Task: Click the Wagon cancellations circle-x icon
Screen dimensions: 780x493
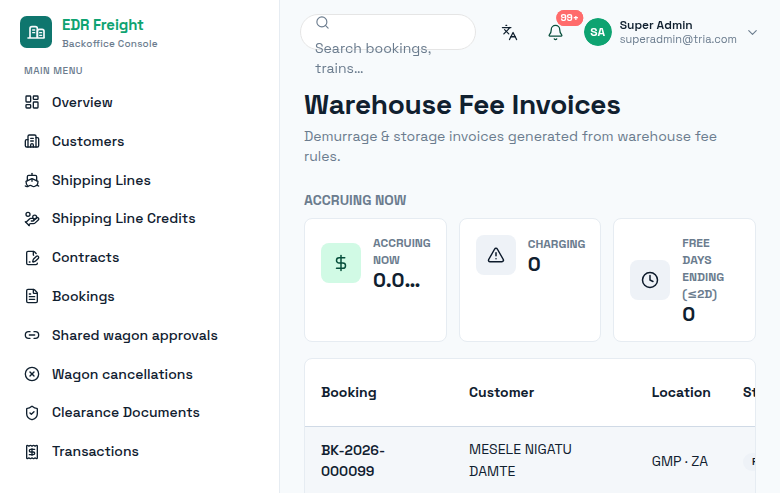Action: 32,374
